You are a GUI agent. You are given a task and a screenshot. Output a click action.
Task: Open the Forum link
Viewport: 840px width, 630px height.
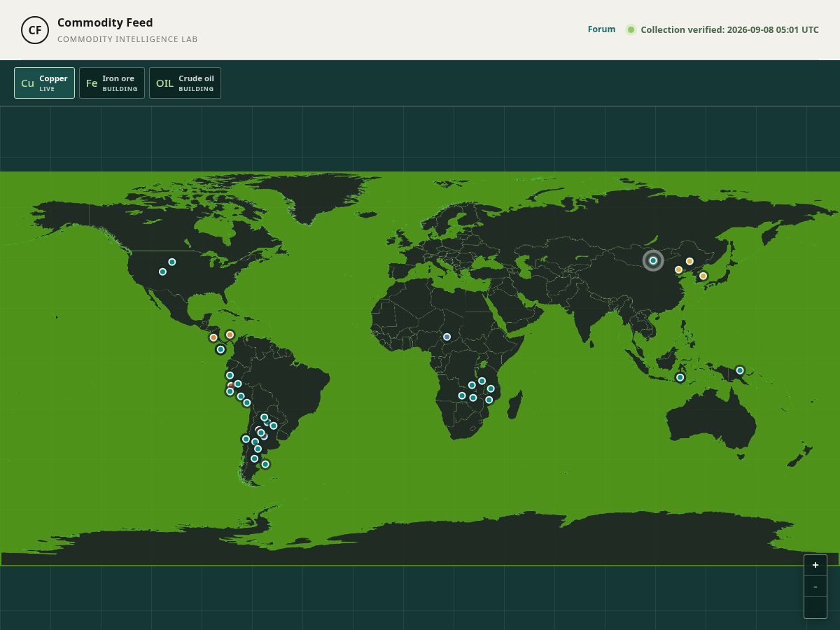click(x=601, y=29)
